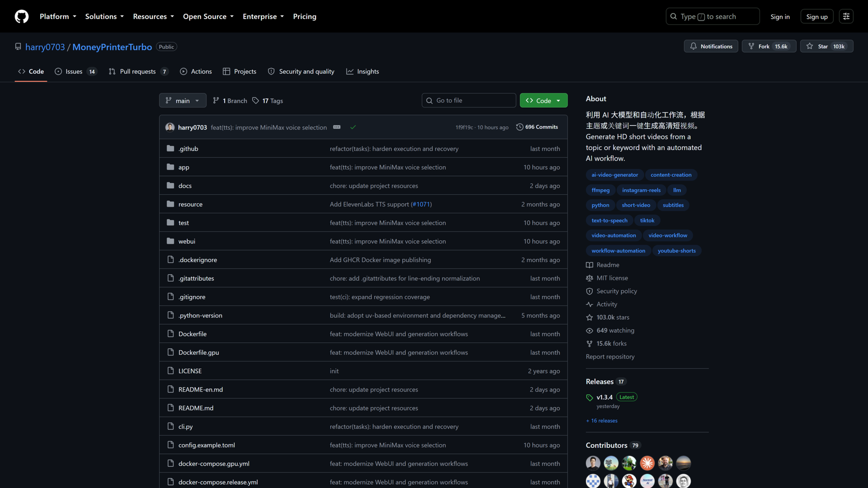
Task: Open the #1071 pull request link
Action: 421,204
